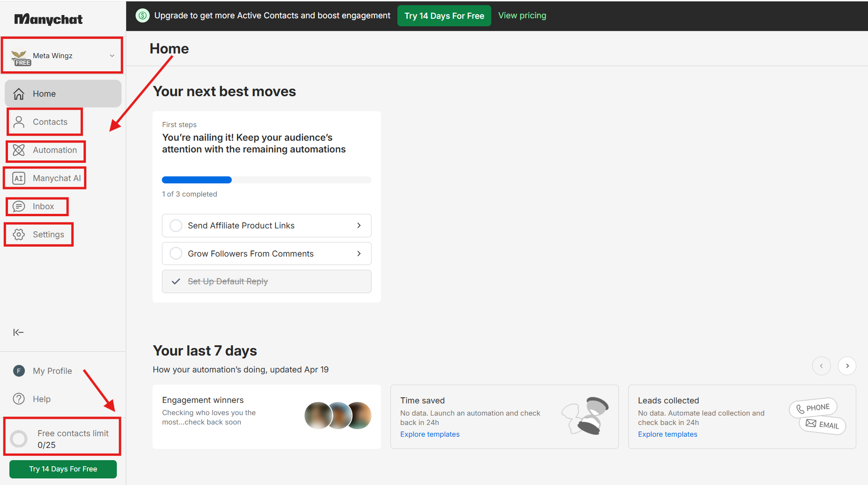Click the Free contacts limit 0/25 text
This screenshot has height=485, width=868.
(73, 439)
